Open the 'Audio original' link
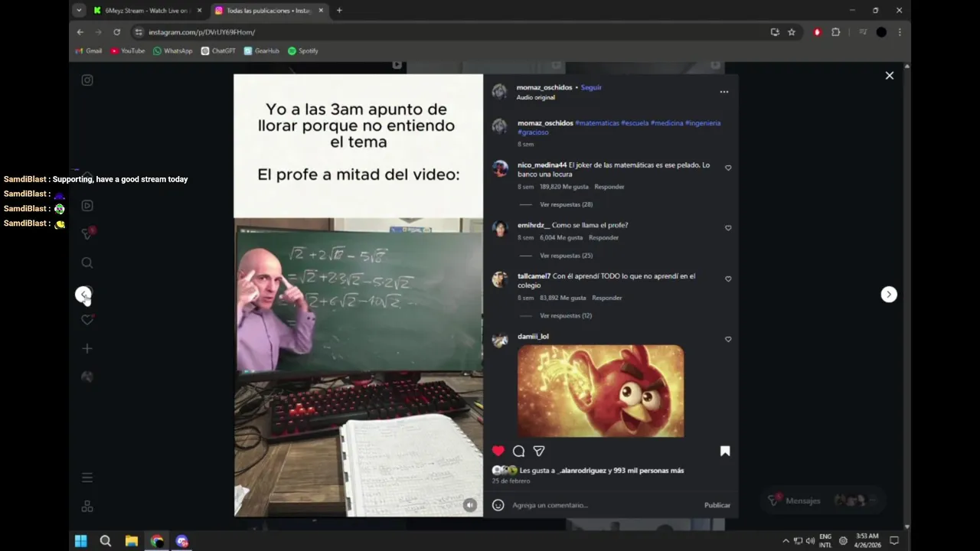 click(536, 97)
